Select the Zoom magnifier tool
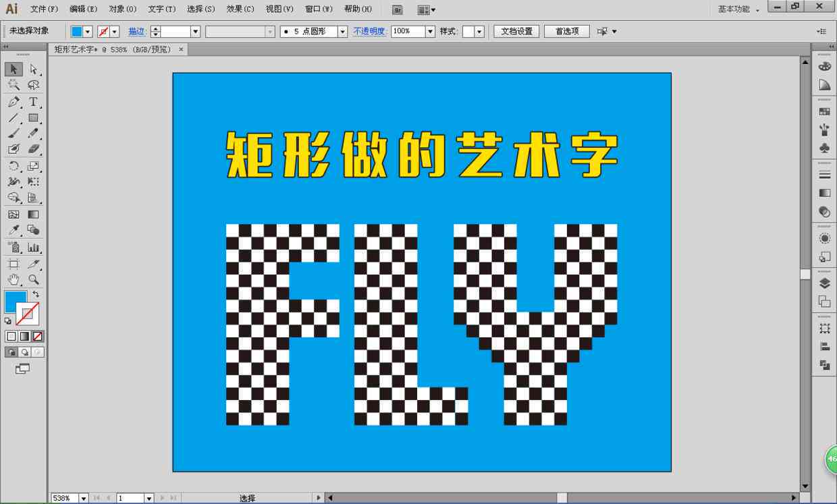This screenshot has width=837, height=504. click(x=33, y=279)
